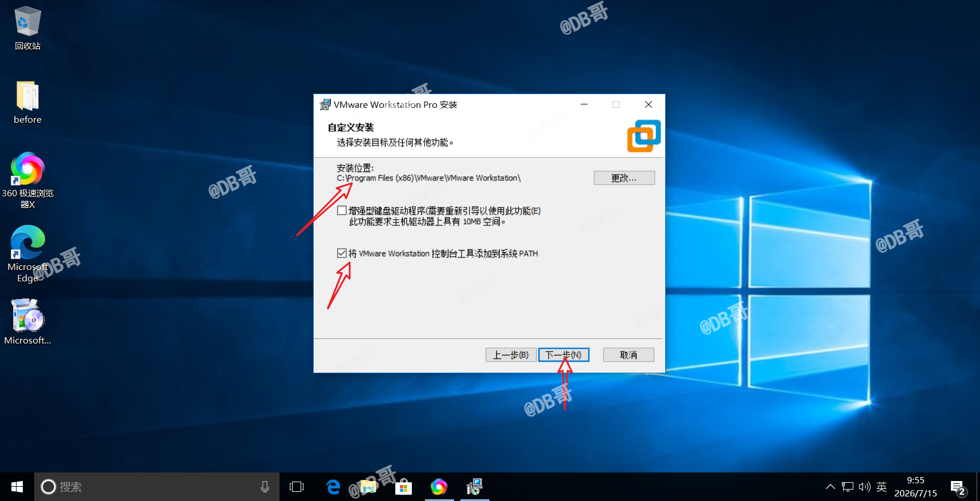Click the microphone icon in search box
The height and width of the screenshot is (501, 980).
coord(265,487)
